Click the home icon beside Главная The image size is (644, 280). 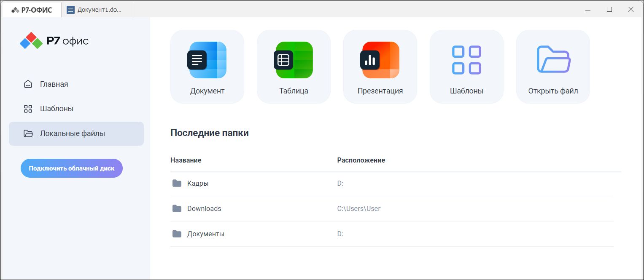28,84
